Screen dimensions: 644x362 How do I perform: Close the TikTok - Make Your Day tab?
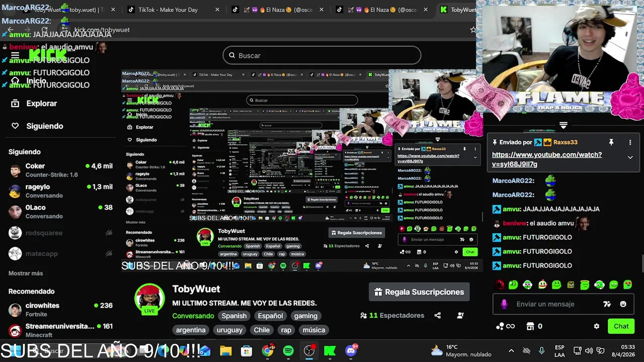(217, 10)
